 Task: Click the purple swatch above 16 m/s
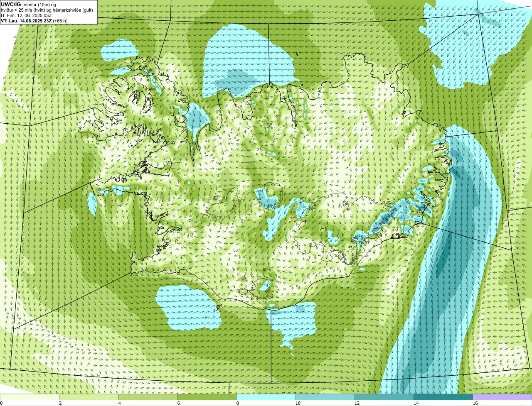point(502,397)
